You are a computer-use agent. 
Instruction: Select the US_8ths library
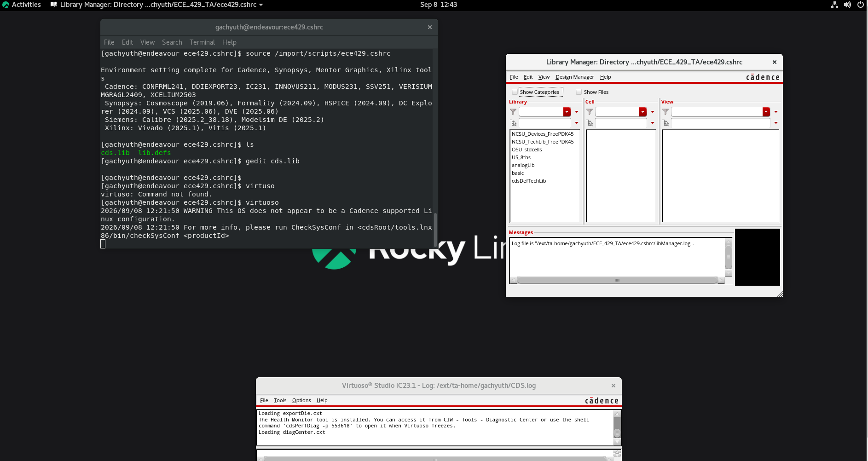coord(521,157)
